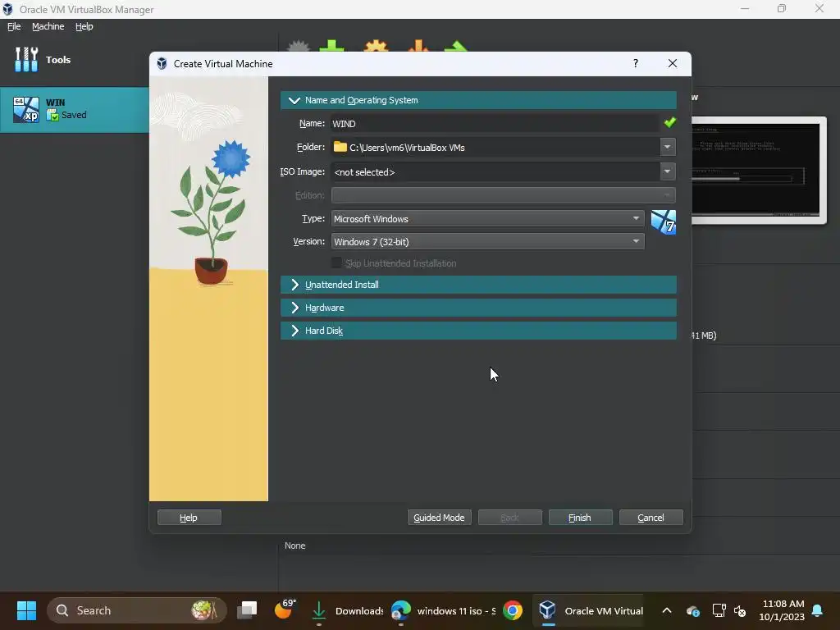Open Google Chrome from the taskbar
Viewport: 840px width, 630px height.
[x=512, y=610]
